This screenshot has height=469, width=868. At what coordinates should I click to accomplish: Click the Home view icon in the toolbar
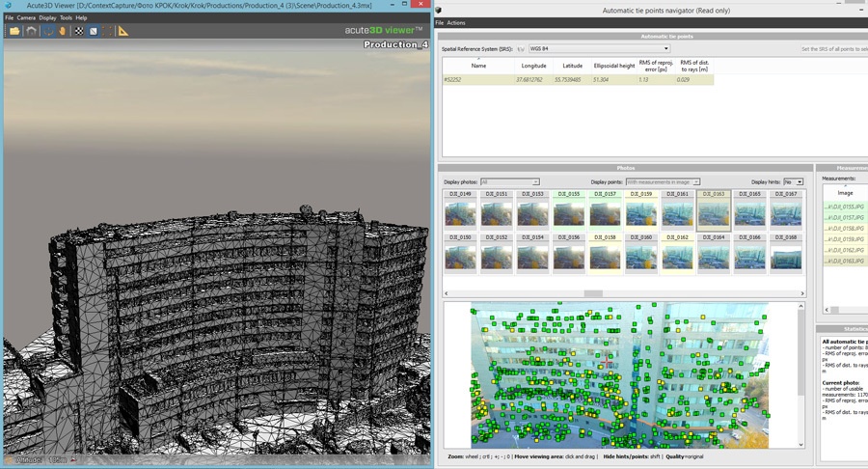(x=31, y=31)
